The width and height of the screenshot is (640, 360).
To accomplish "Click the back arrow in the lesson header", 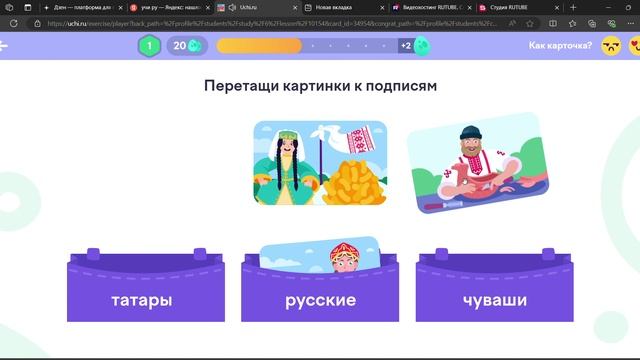I will (x=3, y=46).
